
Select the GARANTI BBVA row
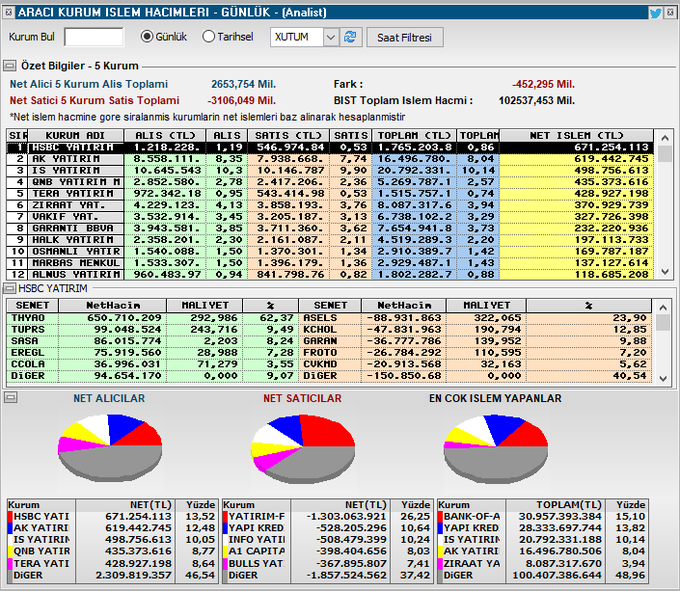click(x=330, y=228)
